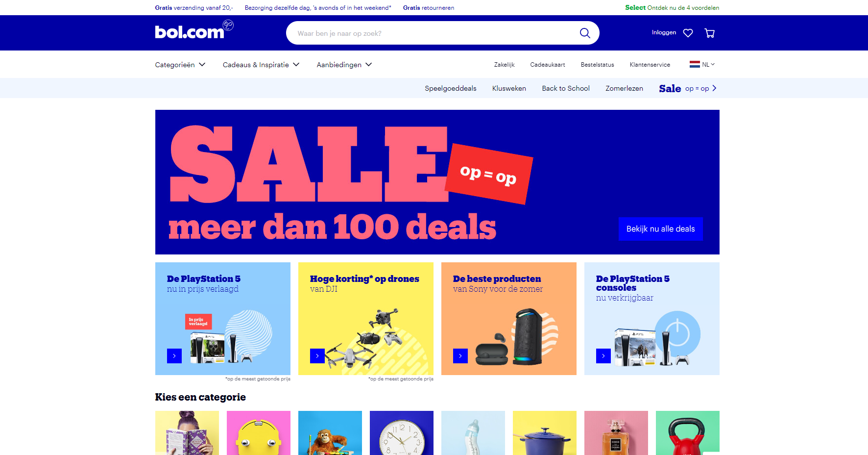Click the Inloggen link
The width and height of the screenshot is (868, 455).
click(664, 32)
